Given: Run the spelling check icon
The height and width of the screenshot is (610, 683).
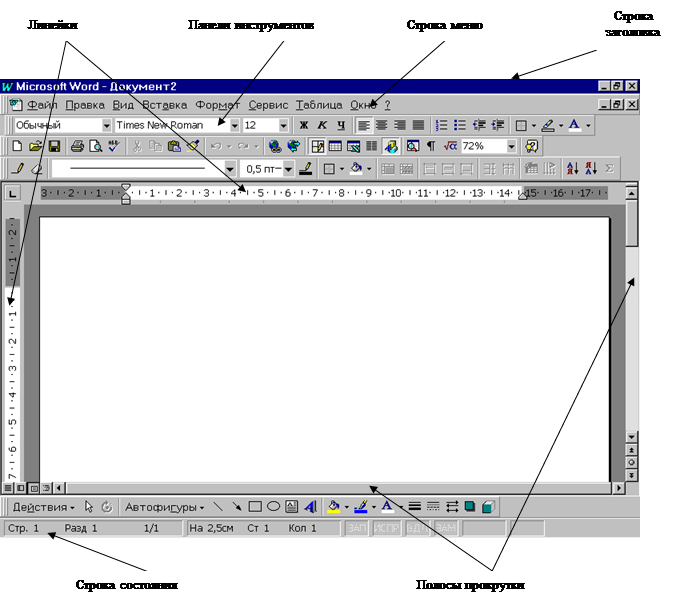Looking at the screenshot, I should point(114,146).
